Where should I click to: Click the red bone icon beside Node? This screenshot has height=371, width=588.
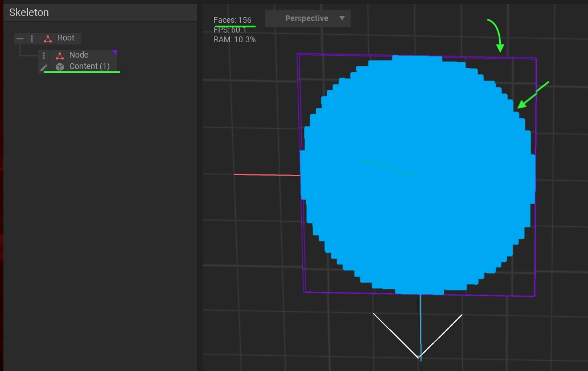pyautogui.click(x=60, y=55)
